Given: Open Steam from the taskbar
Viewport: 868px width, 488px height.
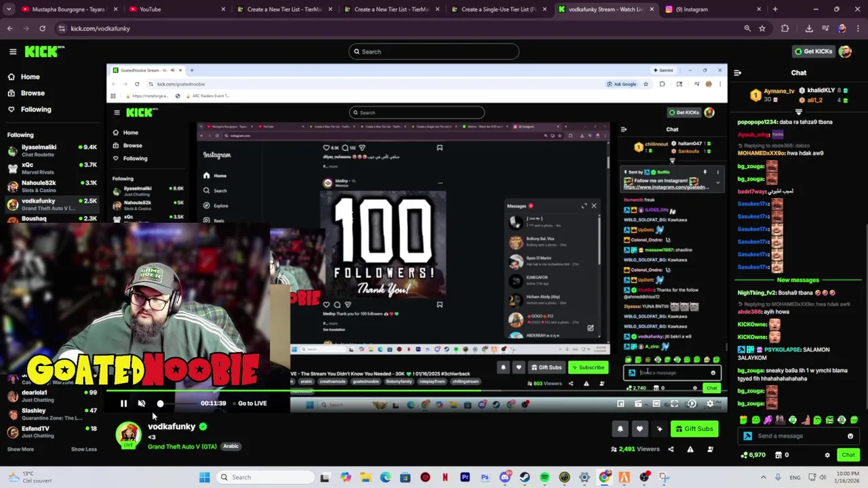Looking at the screenshot, I should [525, 477].
